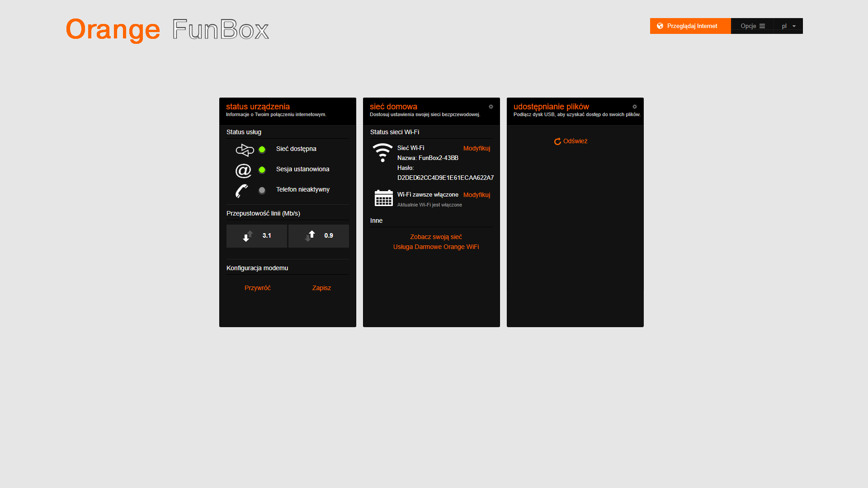Open settings gear of sieć domowa panel
Image resolution: width=868 pixels, height=488 pixels.
coord(491,107)
